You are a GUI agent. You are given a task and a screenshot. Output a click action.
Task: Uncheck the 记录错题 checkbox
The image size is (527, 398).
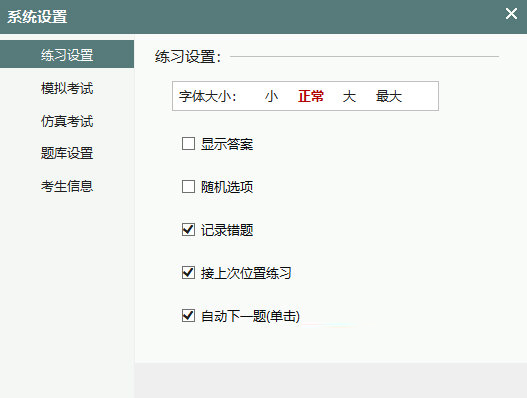[x=188, y=230]
